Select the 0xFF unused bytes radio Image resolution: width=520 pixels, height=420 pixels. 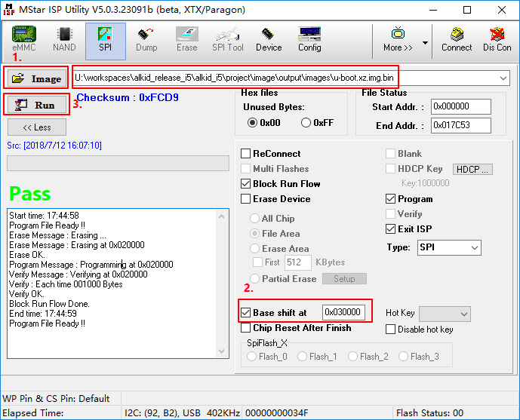pos(306,123)
